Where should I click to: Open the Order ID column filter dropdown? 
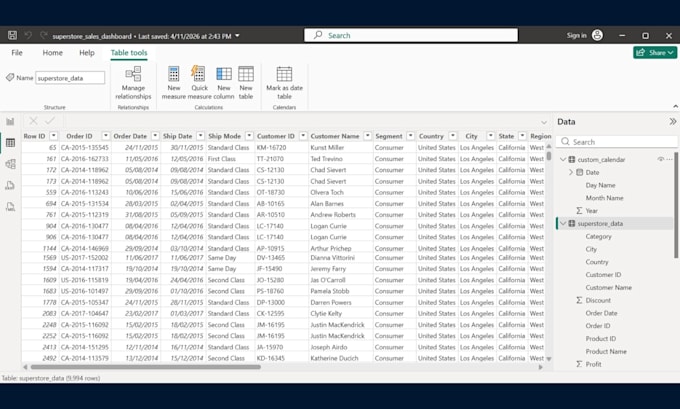pyautogui.click(x=105, y=136)
